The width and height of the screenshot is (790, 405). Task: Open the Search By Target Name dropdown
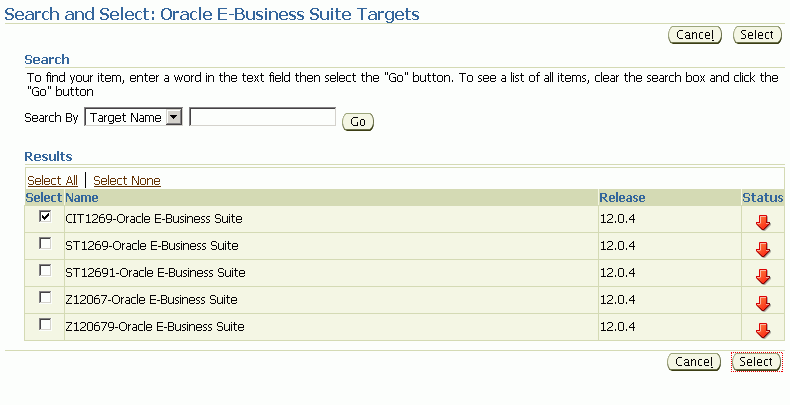pos(133,117)
